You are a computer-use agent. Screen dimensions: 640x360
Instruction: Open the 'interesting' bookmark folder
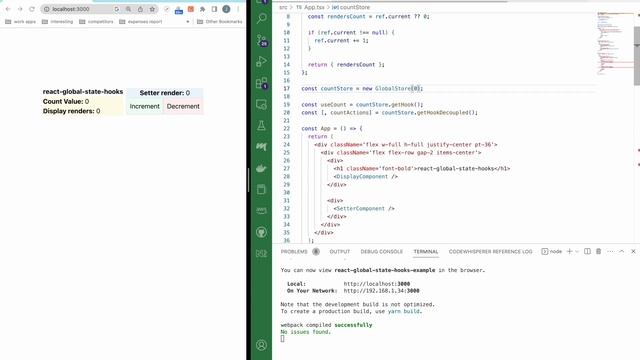(58, 22)
